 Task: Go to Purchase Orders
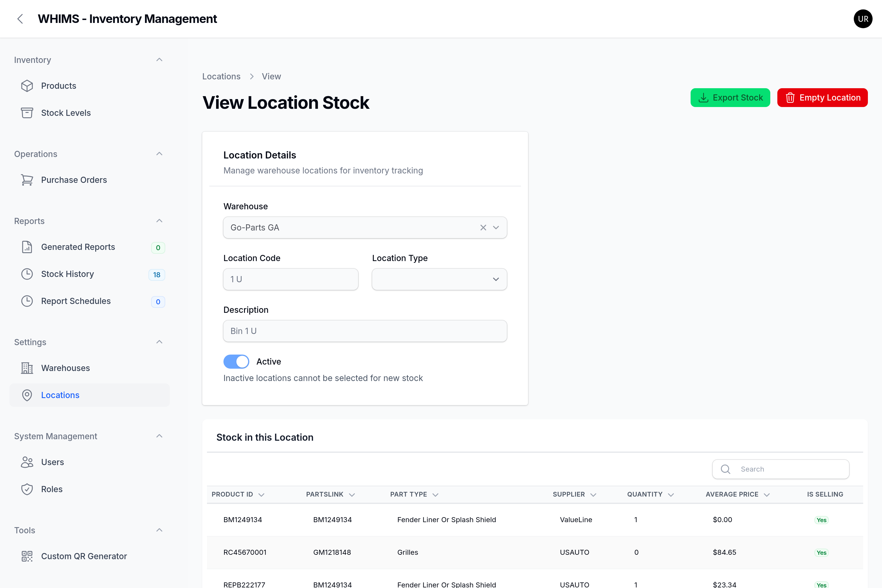(x=90, y=180)
